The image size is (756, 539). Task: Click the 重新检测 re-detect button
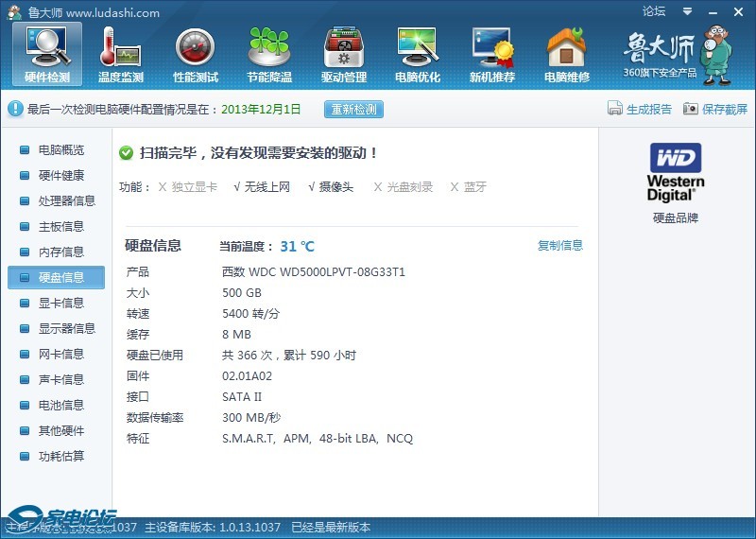(353, 109)
